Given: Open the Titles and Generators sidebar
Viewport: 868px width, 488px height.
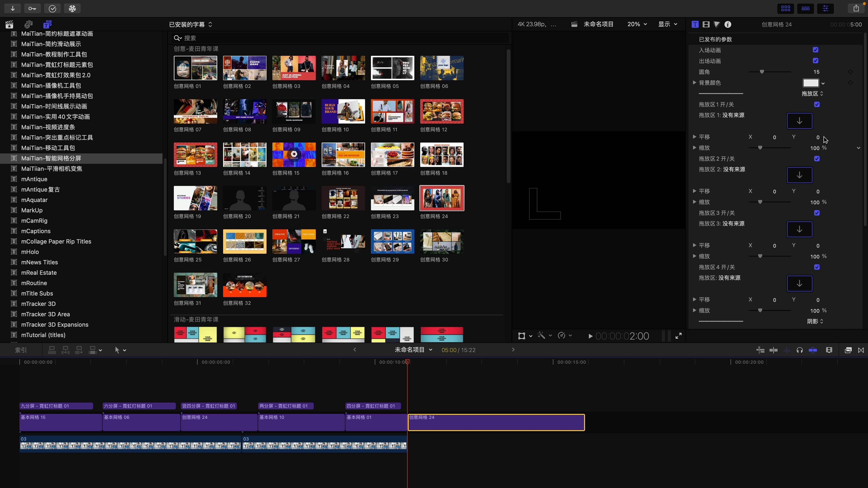Looking at the screenshot, I should tap(47, 24).
